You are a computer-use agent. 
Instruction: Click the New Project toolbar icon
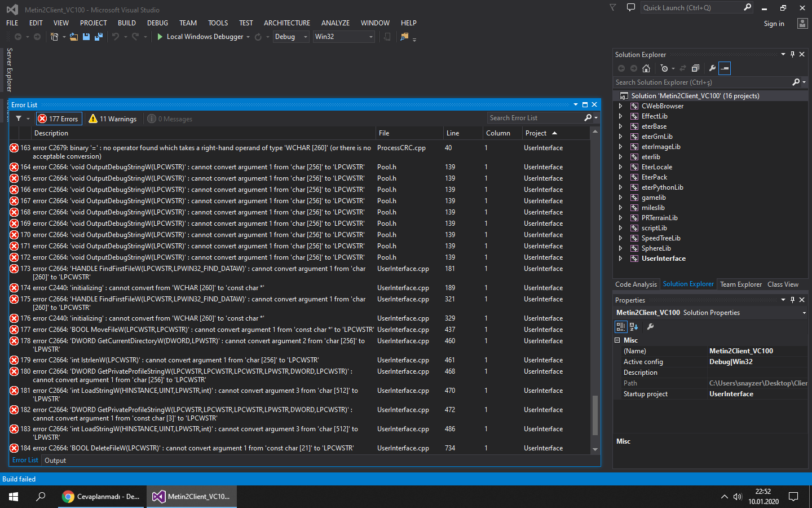[x=54, y=37]
